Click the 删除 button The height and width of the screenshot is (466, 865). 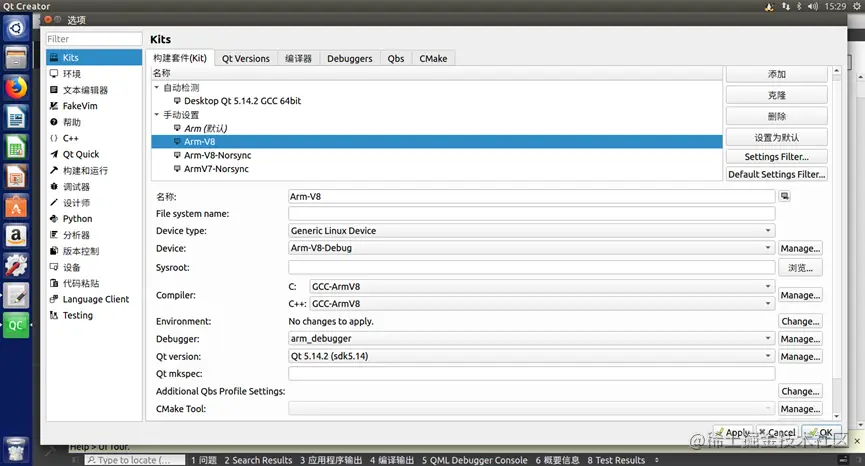776,116
